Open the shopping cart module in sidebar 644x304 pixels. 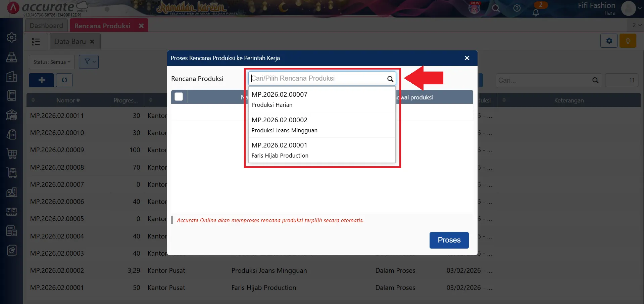pyautogui.click(x=12, y=154)
